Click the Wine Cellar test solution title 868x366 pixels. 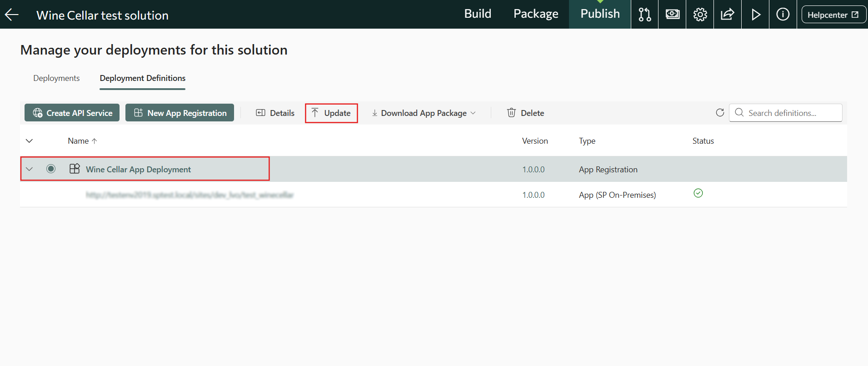pyautogui.click(x=102, y=15)
